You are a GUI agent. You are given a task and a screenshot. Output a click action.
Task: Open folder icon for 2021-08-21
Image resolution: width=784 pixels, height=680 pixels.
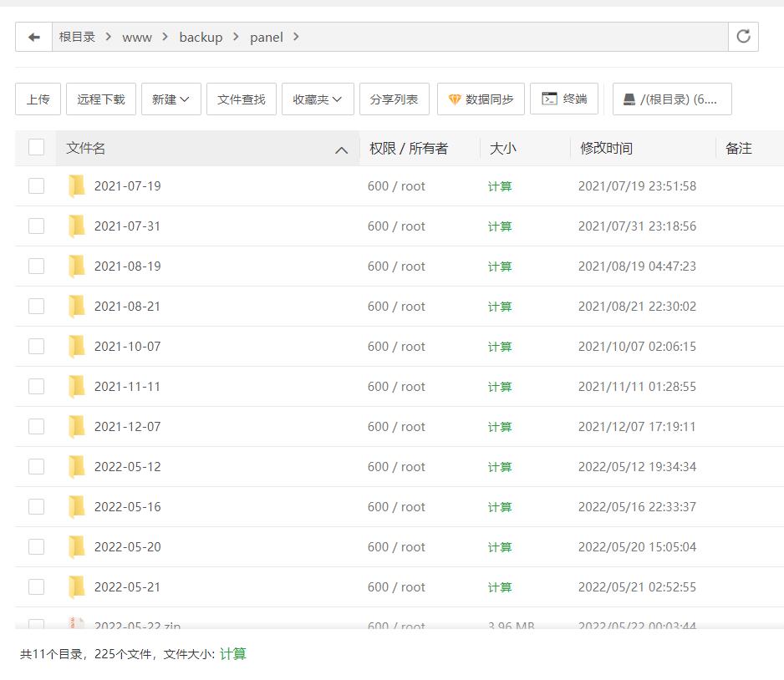coord(77,307)
